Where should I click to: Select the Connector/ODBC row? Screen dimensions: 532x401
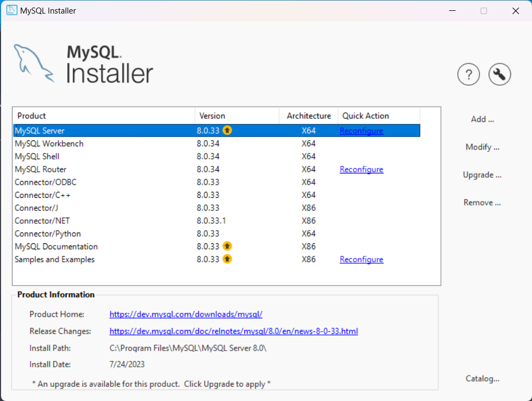pos(217,182)
